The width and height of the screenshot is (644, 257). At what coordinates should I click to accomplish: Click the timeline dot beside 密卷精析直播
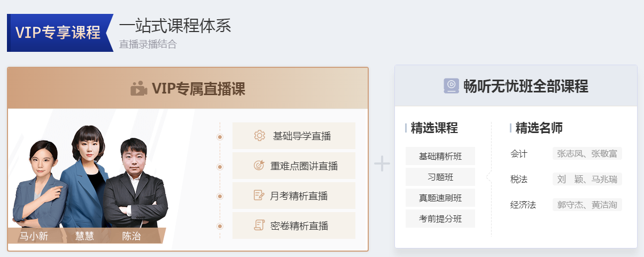(220, 226)
